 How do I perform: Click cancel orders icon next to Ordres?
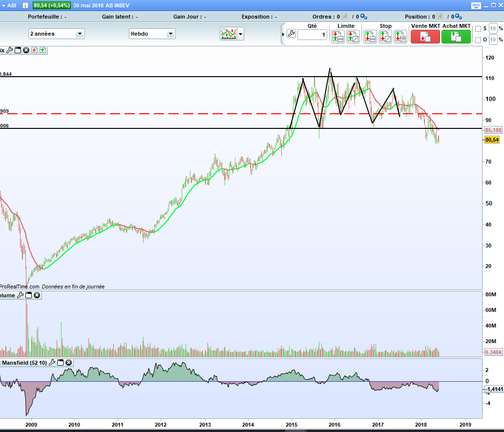[344, 17]
